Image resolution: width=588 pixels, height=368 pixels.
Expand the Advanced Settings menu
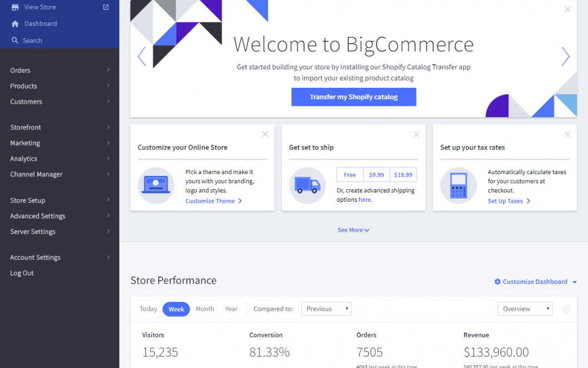108,215
